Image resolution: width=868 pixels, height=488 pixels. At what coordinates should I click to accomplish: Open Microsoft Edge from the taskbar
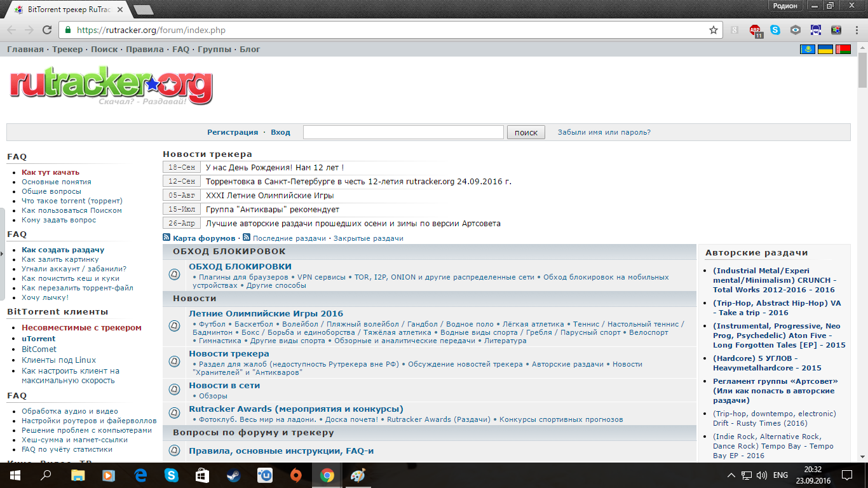coord(140,475)
